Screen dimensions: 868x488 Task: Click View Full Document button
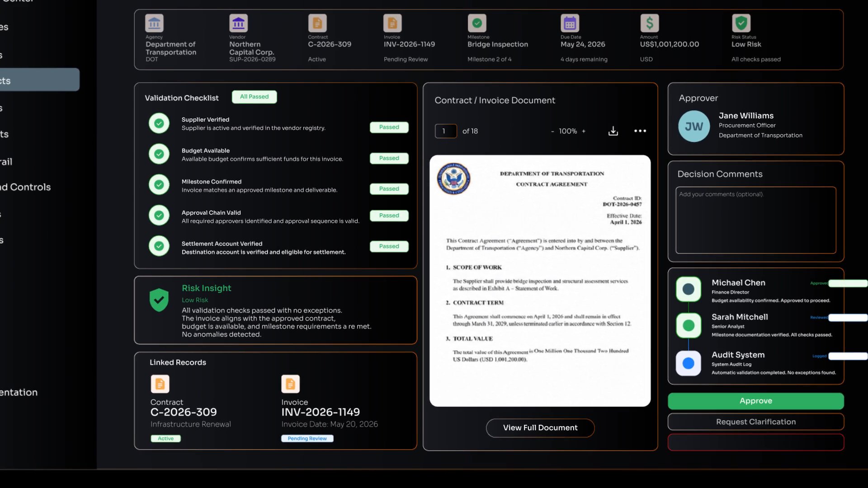pyautogui.click(x=540, y=428)
